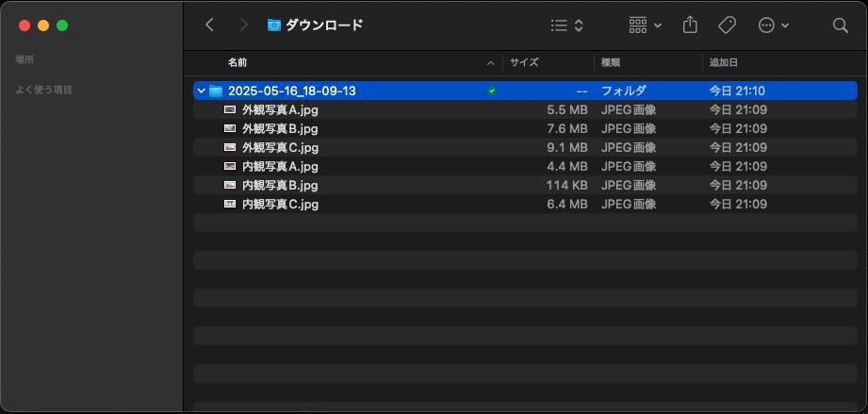Click the 場所 sidebar section header
The width and height of the screenshot is (868, 414).
25,59
